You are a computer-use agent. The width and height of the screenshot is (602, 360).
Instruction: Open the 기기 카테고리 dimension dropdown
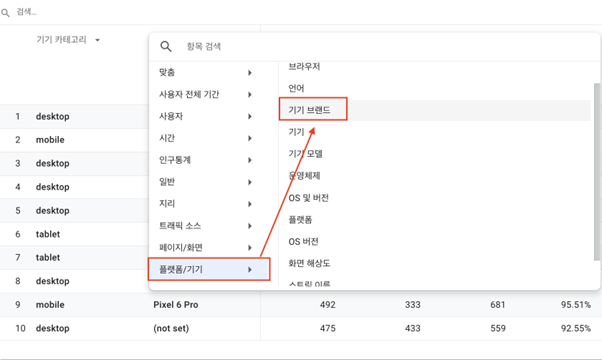[x=68, y=40]
